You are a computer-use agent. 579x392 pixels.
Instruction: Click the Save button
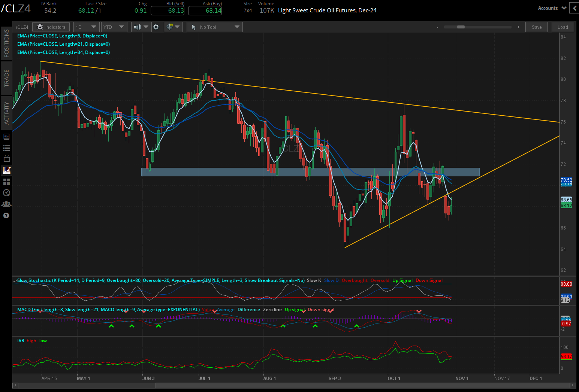point(537,27)
